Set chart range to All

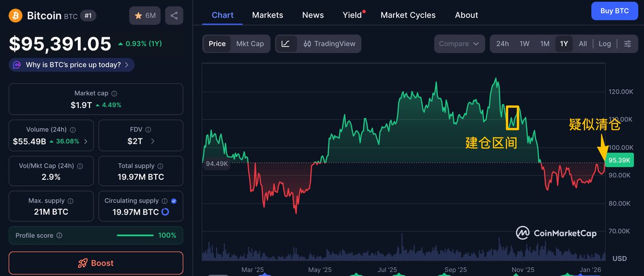click(583, 43)
